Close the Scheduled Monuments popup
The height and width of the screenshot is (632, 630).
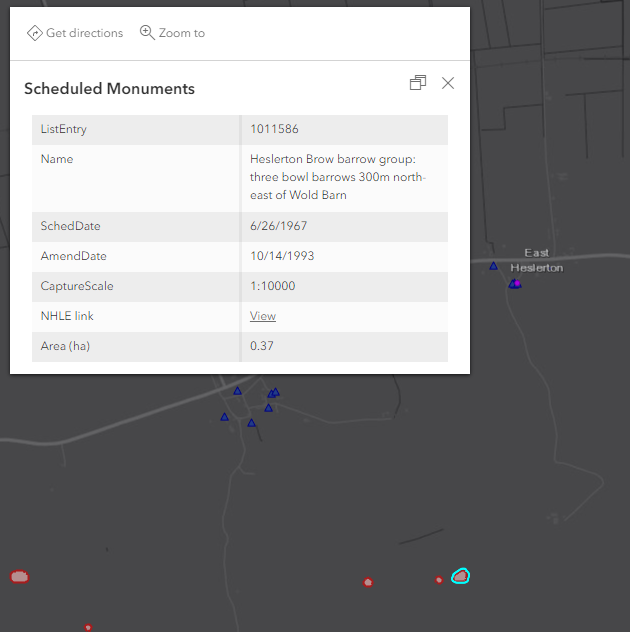click(x=448, y=83)
